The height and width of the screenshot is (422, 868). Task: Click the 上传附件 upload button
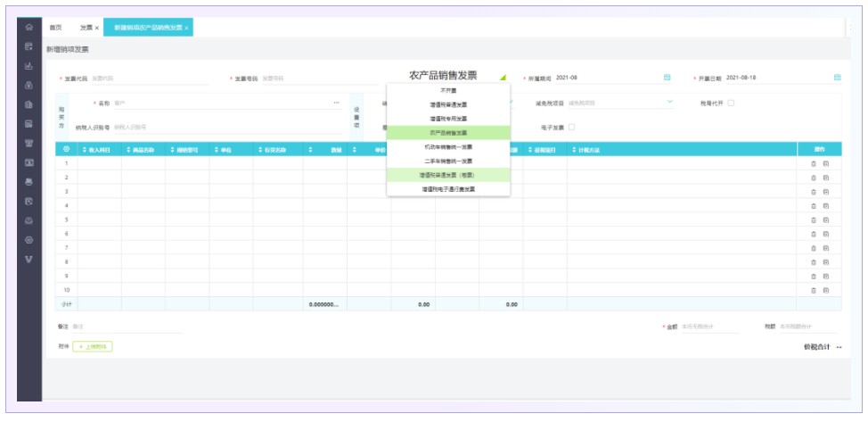(93, 346)
